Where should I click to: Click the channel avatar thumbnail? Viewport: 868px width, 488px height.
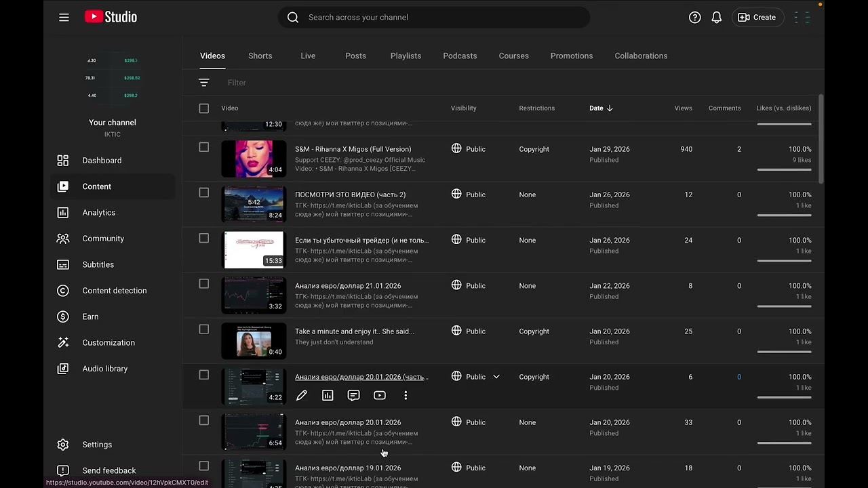(112, 78)
